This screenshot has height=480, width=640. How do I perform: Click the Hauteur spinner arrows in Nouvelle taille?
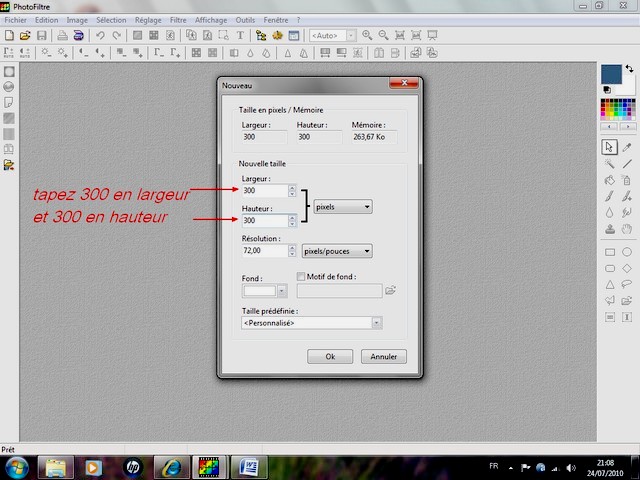click(292, 220)
